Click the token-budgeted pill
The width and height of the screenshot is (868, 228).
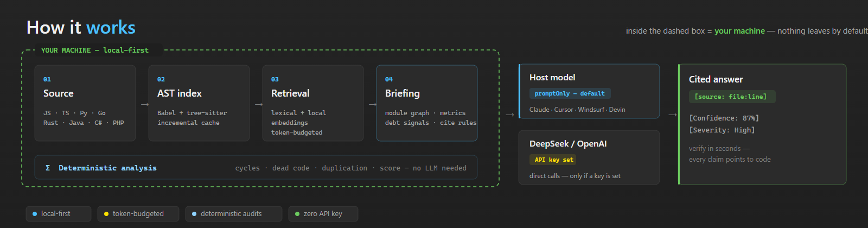[138, 214]
